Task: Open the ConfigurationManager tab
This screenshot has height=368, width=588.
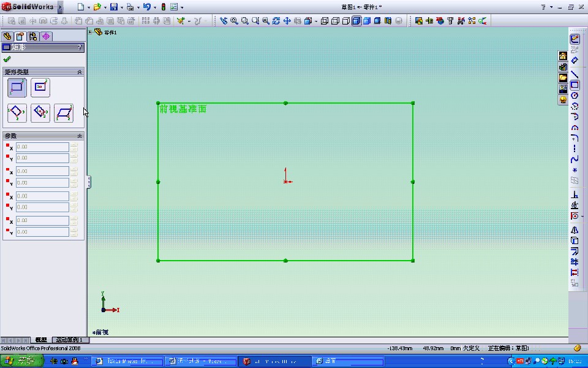Action: click(33, 36)
